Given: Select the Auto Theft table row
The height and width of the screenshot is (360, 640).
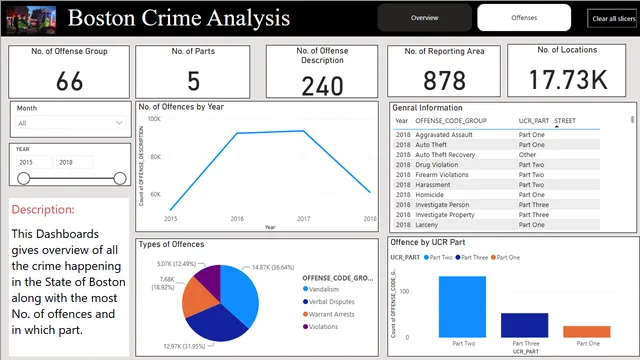Looking at the screenshot, I should click(x=496, y=144).
